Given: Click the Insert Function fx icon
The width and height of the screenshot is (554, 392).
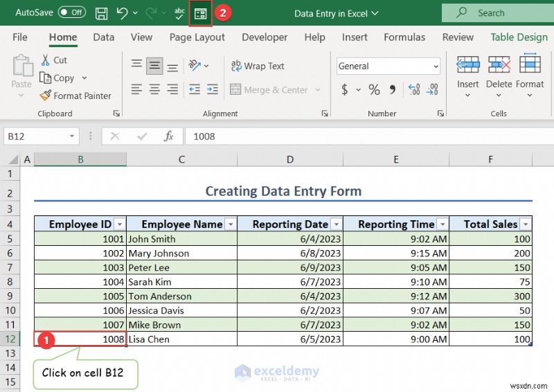Looking at the screenshot, I should 168,136.
